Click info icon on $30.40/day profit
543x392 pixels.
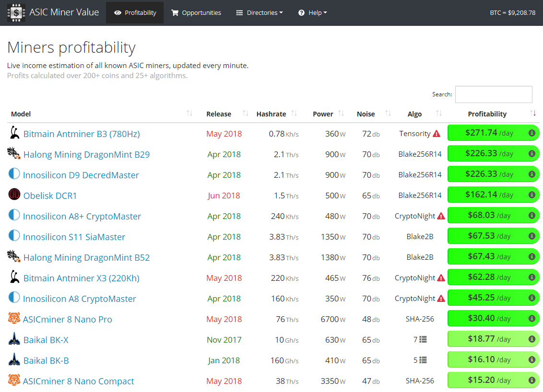click(532, 318)
